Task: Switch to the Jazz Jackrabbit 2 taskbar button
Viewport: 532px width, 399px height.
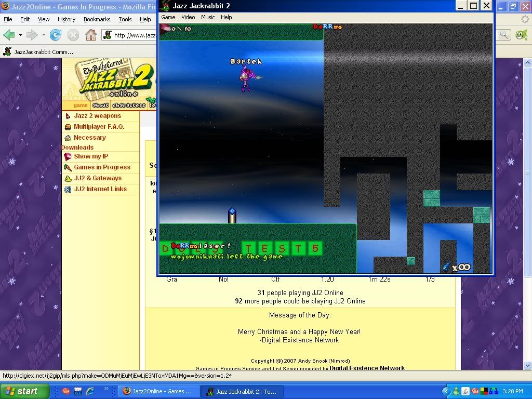Action: [242, 391]
